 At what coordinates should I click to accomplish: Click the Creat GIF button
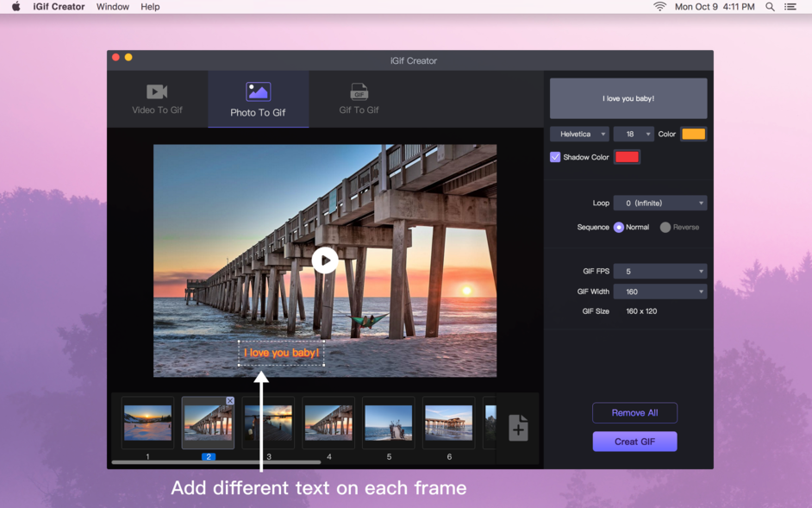[x=634, y=441]
